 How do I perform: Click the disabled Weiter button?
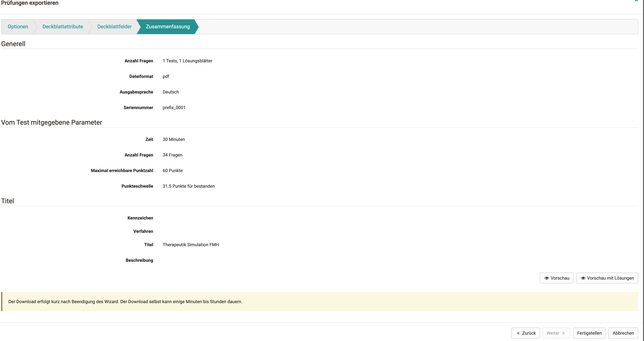(556, 333)
